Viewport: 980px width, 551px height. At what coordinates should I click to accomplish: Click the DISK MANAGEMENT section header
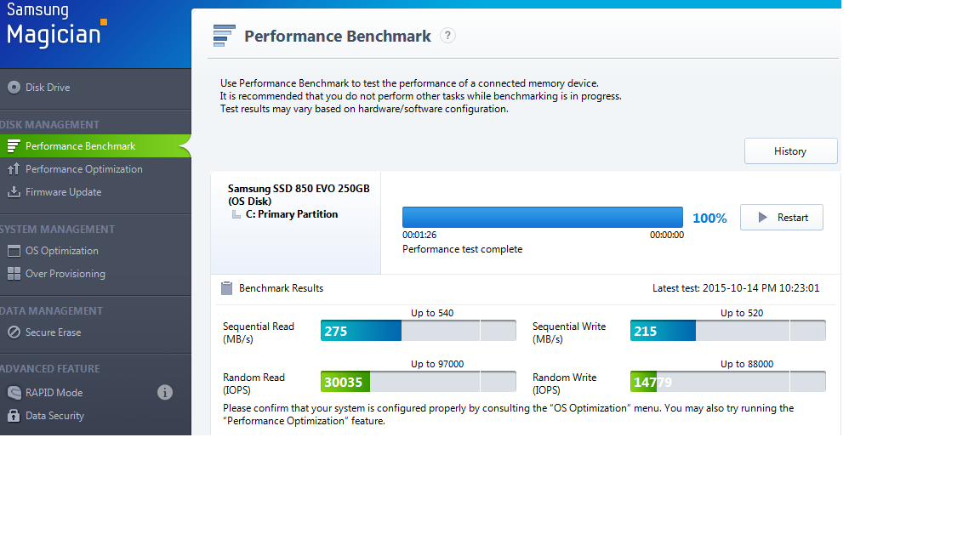50,124
